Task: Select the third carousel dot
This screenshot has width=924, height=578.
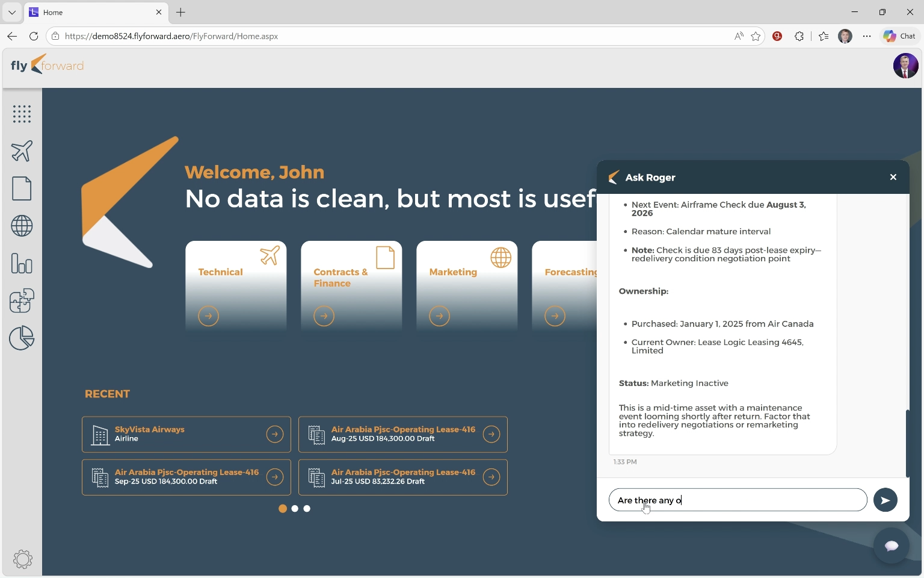Action: pyautogui.click(x=307, y=509)
